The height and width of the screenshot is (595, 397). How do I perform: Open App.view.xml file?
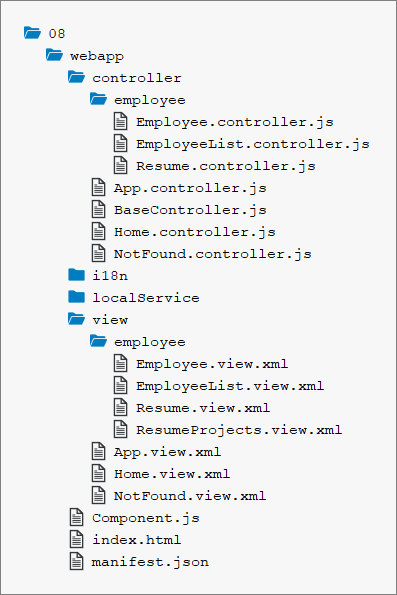(167, 452)
